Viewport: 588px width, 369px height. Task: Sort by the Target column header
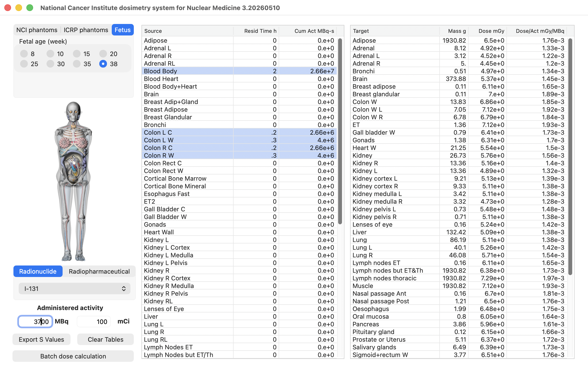395,31
